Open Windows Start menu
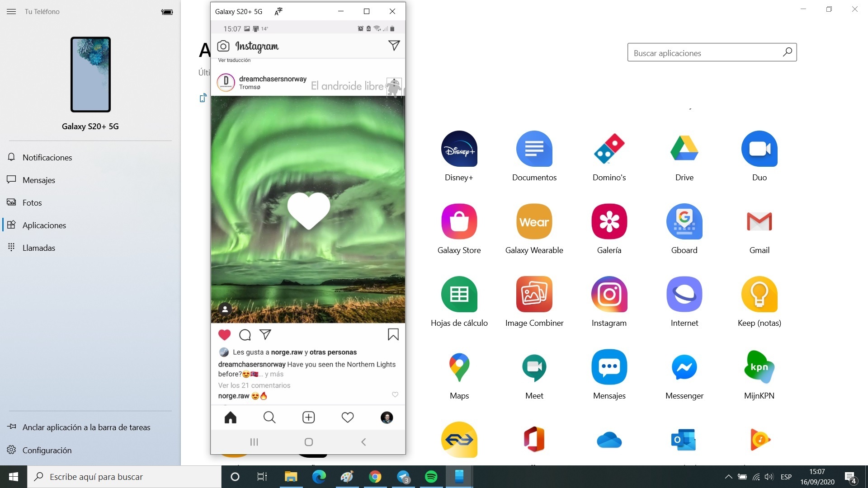Screen dimensions: 868x488 point(14,477)
